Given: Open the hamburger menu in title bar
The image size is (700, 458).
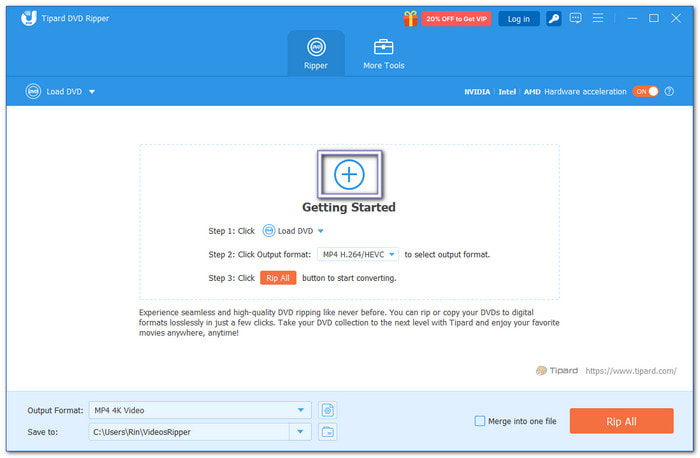Looking at the screenshot, I should point(598,18).
